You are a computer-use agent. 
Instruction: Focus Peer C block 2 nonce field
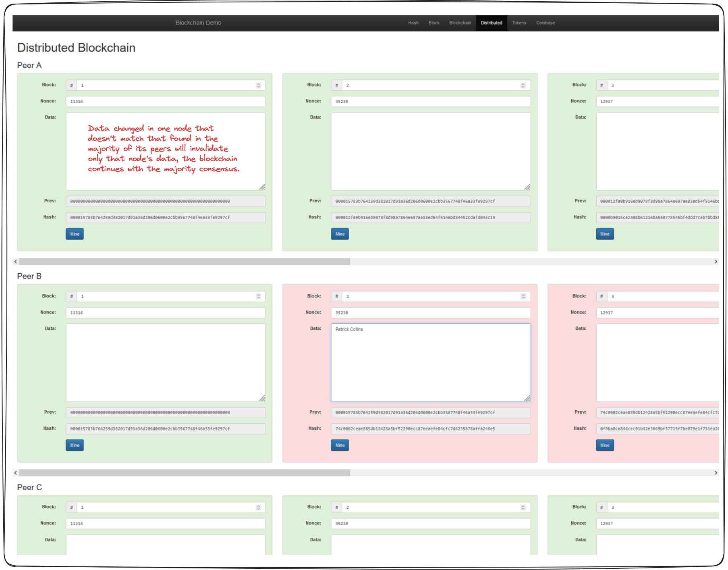tap(430, 524)
